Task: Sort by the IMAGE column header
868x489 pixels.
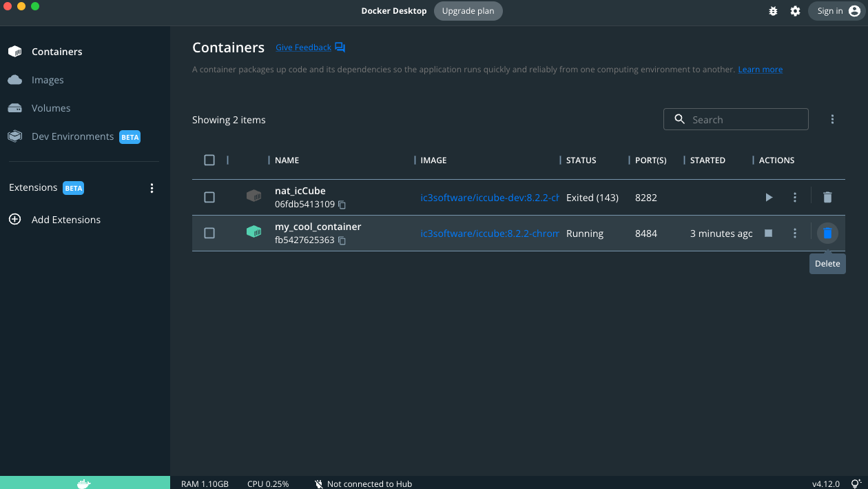Action: coord(433,160)
